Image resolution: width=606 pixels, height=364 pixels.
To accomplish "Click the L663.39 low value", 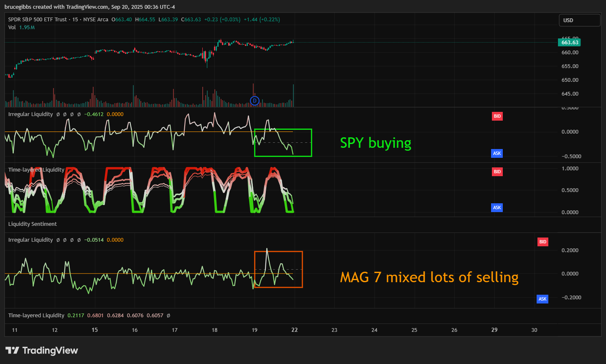I will 168,19.
